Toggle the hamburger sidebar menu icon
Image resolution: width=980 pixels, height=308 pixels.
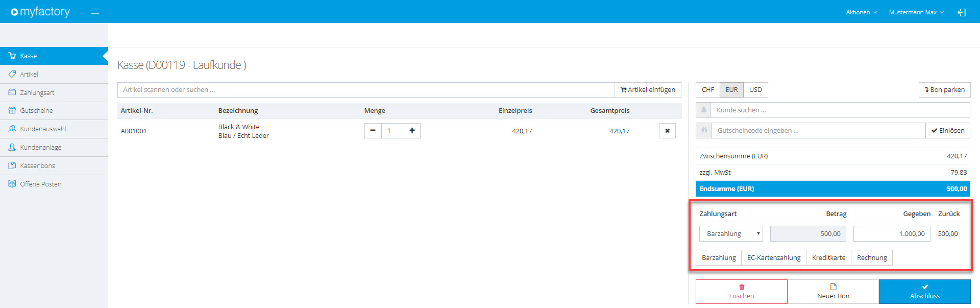coord(95,11)
